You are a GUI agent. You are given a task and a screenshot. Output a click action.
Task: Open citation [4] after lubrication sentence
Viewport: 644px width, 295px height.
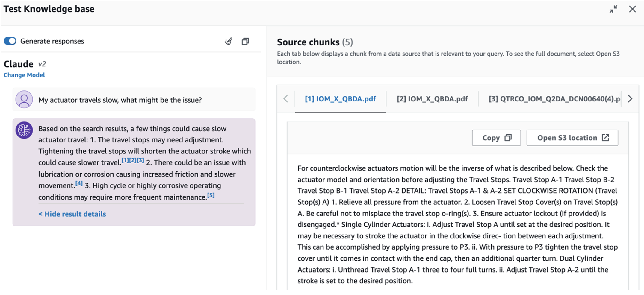(x=79, y=183)
